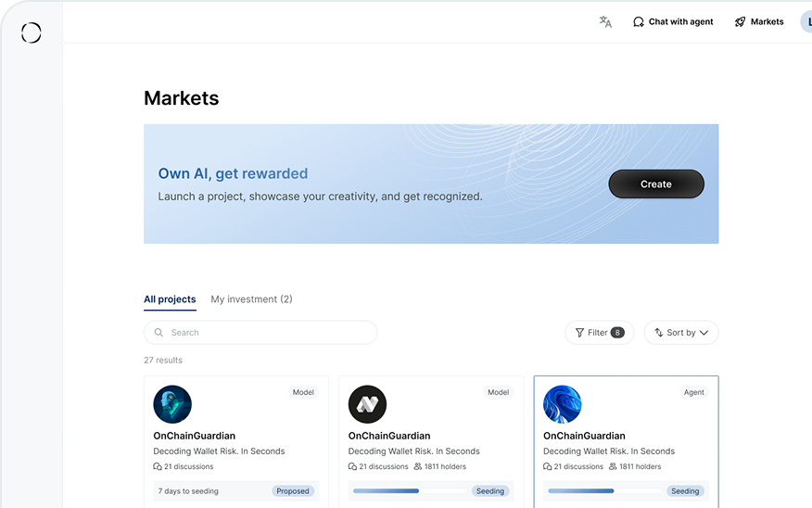The width and height of the screenshot is (812, 508).
Task: Open the language translation icon
Action: tap(605, 21)
